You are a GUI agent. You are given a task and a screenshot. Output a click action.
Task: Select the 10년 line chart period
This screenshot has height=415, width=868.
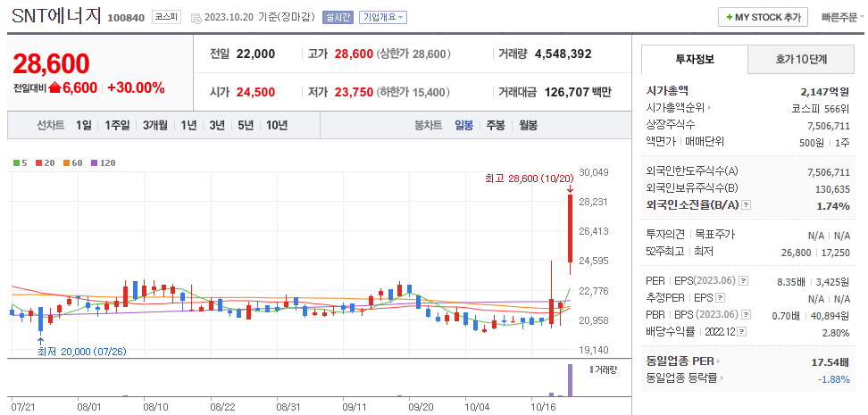(277, 125)
